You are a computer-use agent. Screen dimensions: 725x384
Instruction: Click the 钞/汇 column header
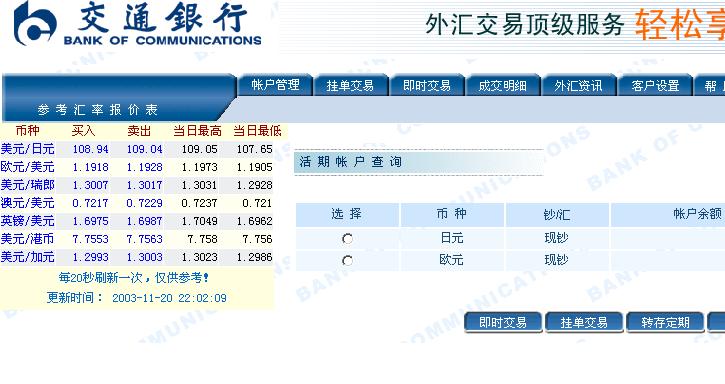[x=557, y=214]
